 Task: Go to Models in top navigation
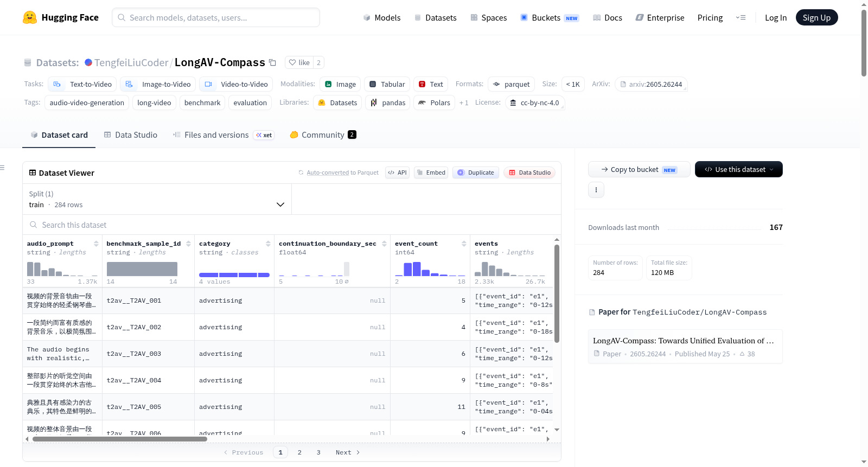click(x=382, y=17)
